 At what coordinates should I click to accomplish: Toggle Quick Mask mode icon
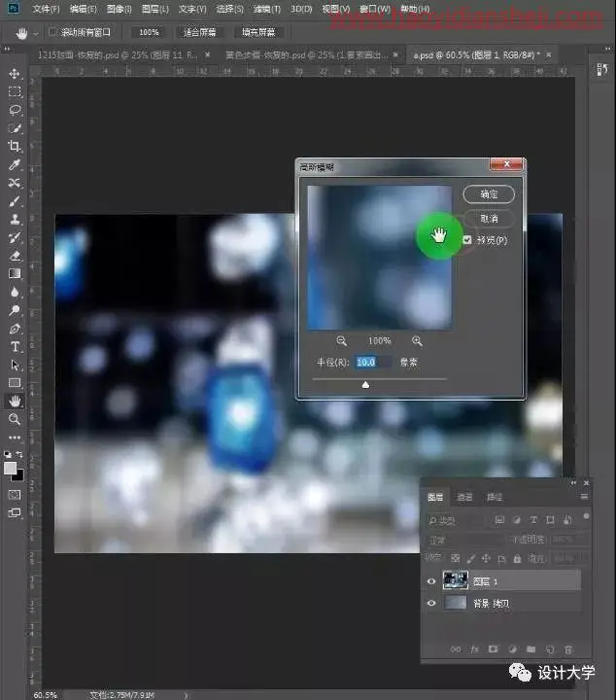point(15,495)
